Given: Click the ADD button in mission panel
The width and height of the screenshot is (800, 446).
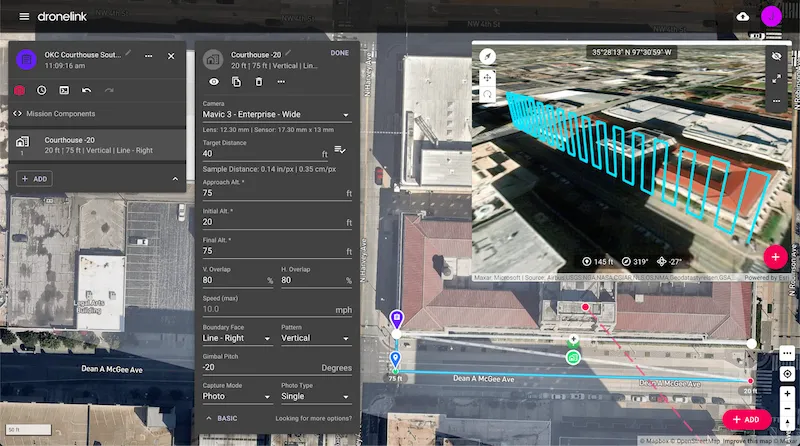Looking at the screenshot, I should 35,178.
